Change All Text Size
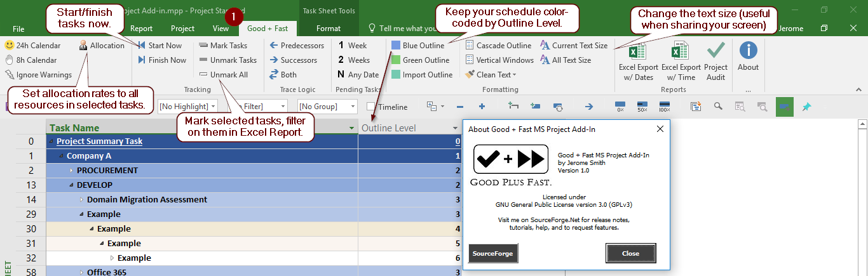The width and height of the screenshot is (868, 276). click(566, 60)
